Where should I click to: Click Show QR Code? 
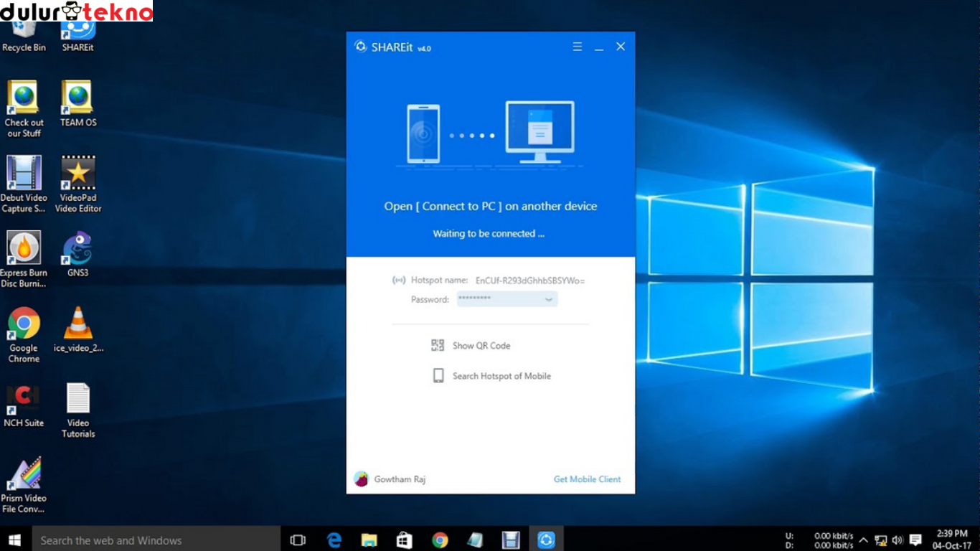coord(481,346)
